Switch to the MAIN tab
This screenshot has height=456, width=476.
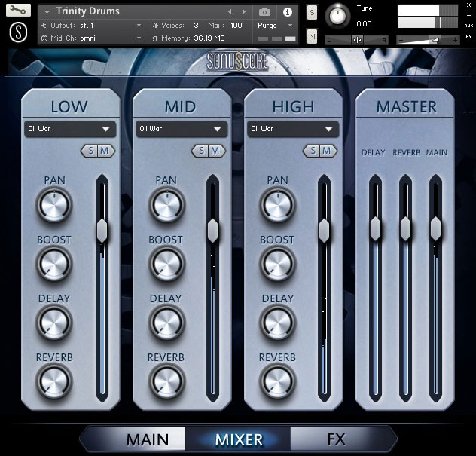147,439
